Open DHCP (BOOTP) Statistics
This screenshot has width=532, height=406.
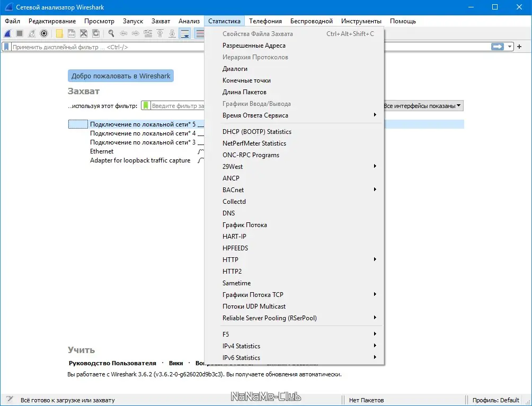[x=294, y=131]
